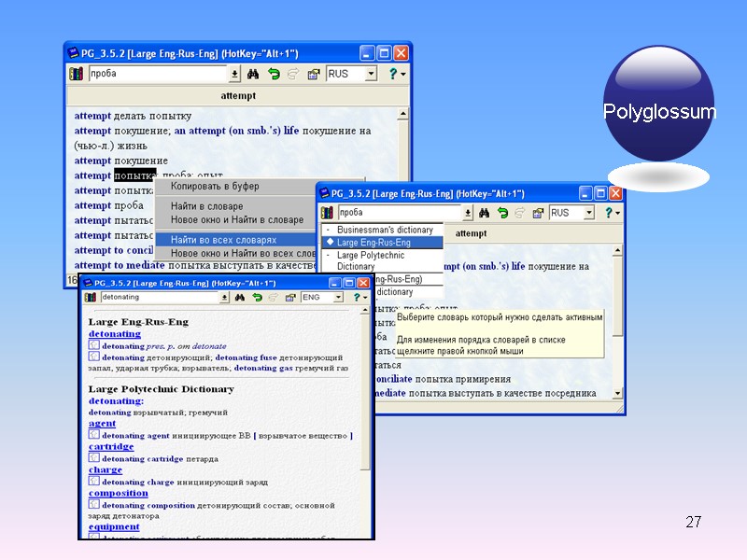Click green back arrow in detonating window
Image resolution: width=747 pixels, height=560 pixels.
click(x=258, y=297)
